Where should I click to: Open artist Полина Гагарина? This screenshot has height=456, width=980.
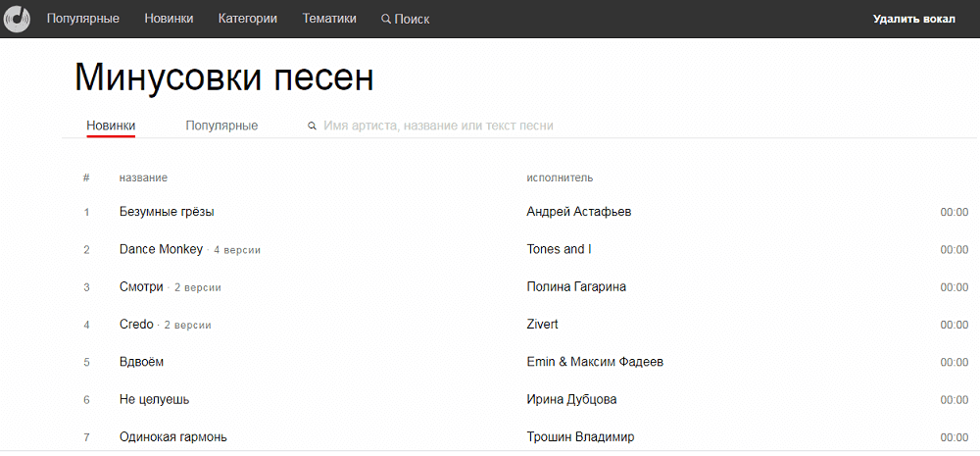pos(576,287)
